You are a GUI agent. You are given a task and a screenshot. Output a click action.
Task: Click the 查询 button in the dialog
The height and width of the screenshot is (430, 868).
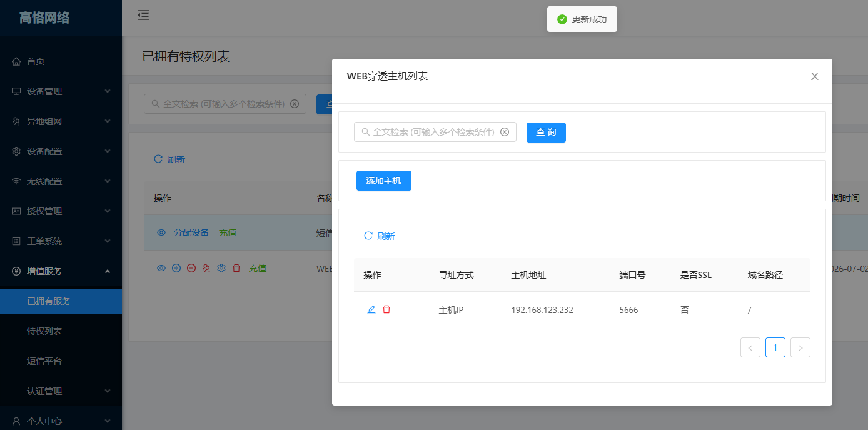[546, 132]
